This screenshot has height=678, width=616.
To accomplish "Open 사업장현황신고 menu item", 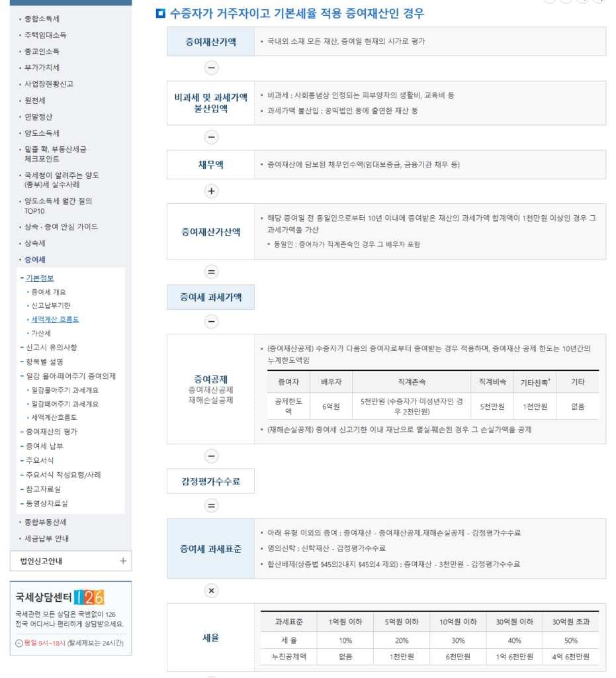I will coord(49,84).
